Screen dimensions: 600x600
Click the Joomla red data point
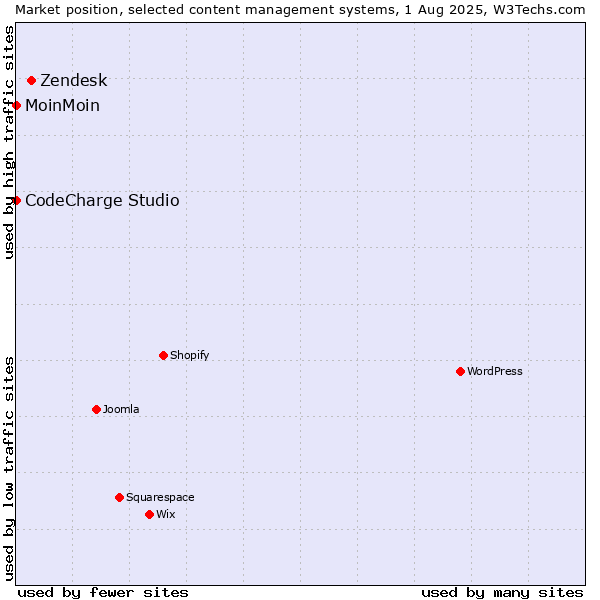click(96, 409)
